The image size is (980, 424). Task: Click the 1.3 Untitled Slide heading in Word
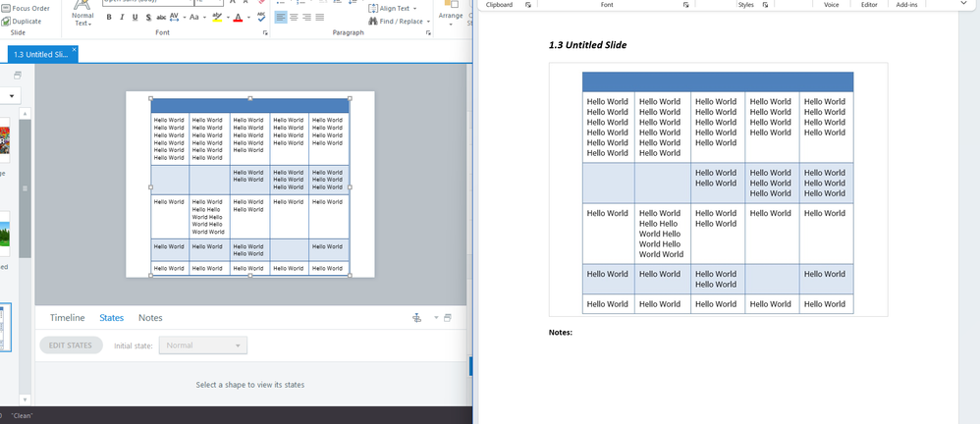point(587,45)
